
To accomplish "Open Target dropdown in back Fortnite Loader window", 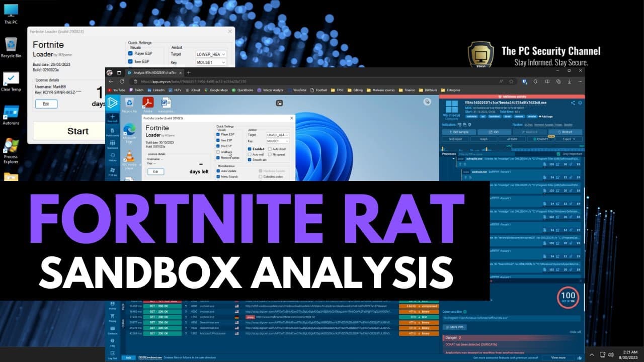I will 211,54.
